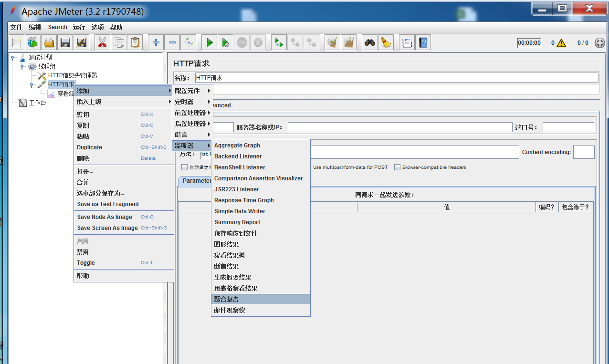Click the toolbar Help question mark icon

[x=423, y=42]
